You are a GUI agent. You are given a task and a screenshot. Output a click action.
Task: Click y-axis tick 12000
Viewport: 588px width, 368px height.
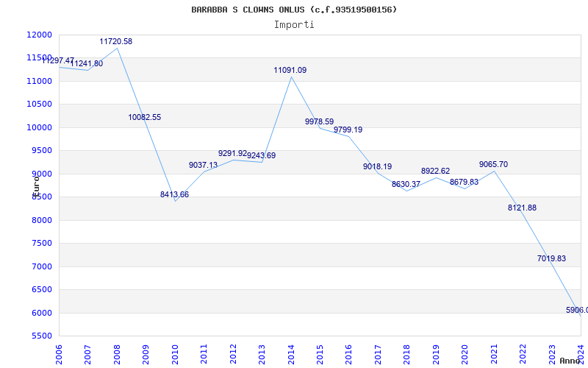click(x=40, y=35)
